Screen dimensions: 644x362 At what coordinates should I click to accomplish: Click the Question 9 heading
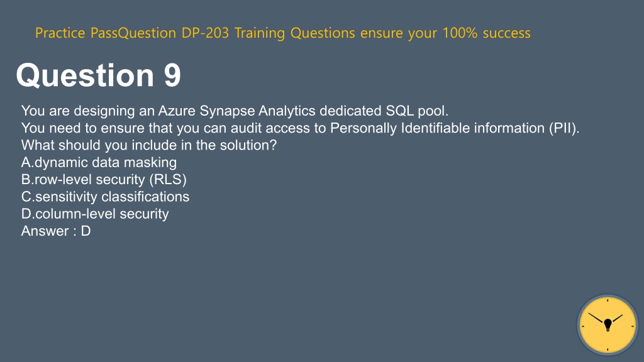[98, 75]
